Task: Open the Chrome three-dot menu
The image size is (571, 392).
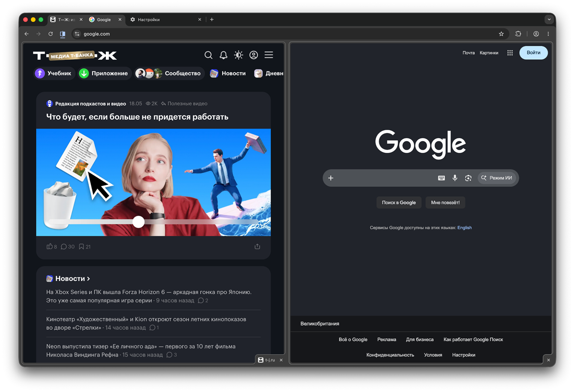Action: click(x=548, y=34)
